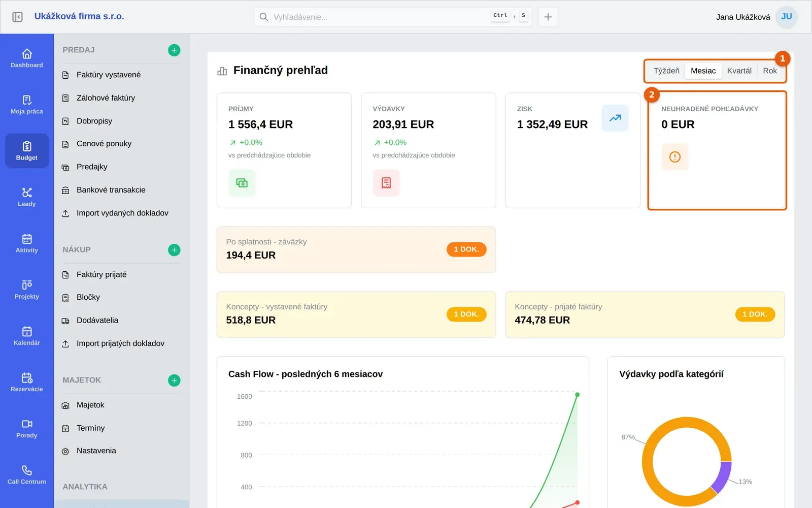
Task: Focus the Vyhľadávanie search field
Action: coord(393,17)
